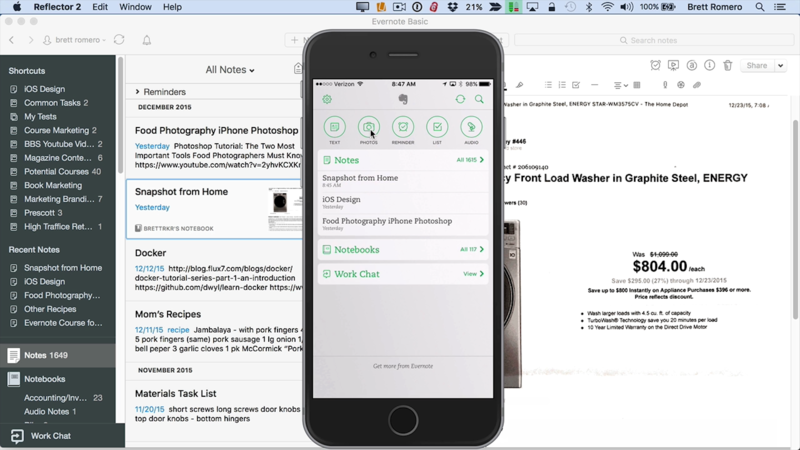
Task: Insert a horizontal rule line
Action: pyautogui.click(x=594, y=85)
